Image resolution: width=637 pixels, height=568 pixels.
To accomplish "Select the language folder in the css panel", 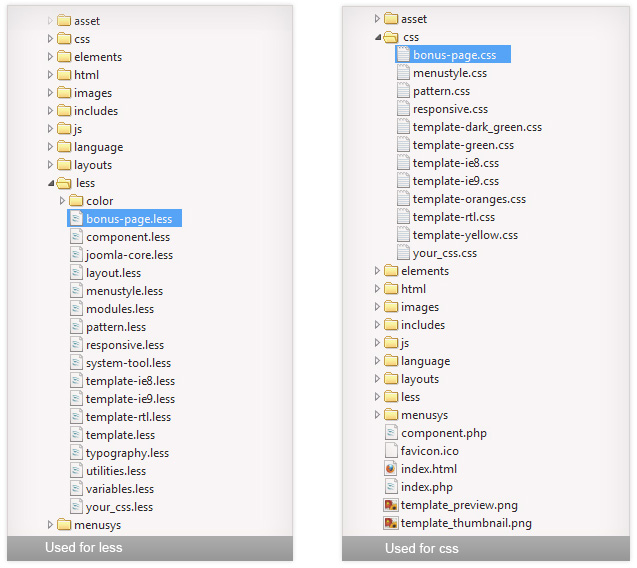I will coord(417,361).
